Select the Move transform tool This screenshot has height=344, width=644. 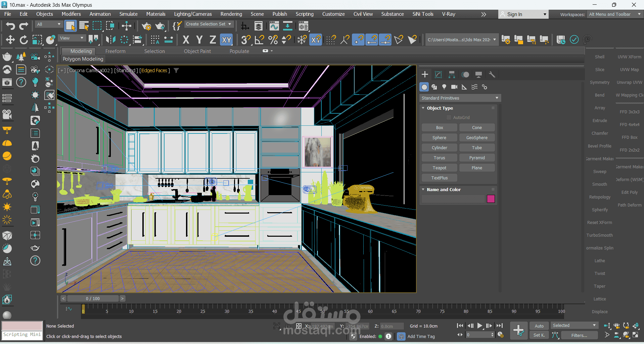pos(10,40)
